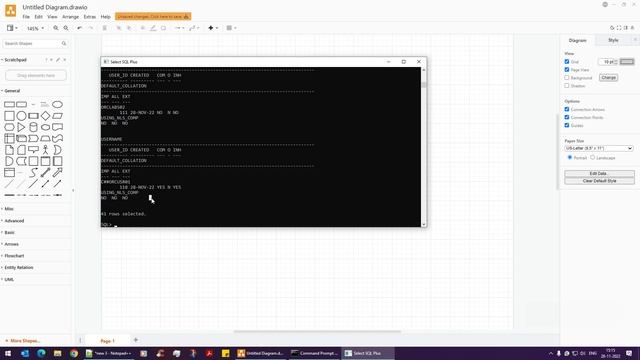Select the diamond shape in General palette
Screen dimensions: 640x360
[x=45, y=116]
